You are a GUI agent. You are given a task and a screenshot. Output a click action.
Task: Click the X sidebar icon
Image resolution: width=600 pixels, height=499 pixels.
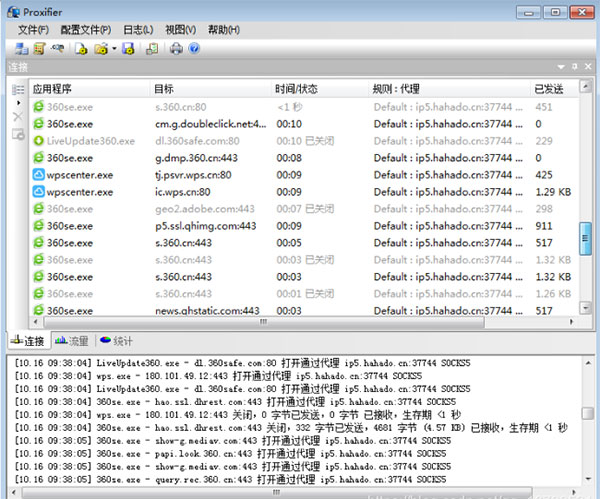[x=18, y=116]
